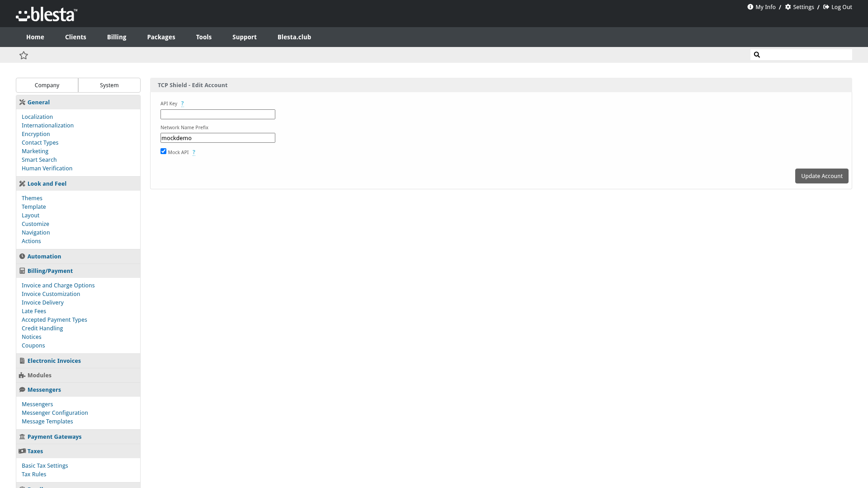Click the API Key help tooltip icon
This screenshot has height=488, width=868.
(183, 103)
